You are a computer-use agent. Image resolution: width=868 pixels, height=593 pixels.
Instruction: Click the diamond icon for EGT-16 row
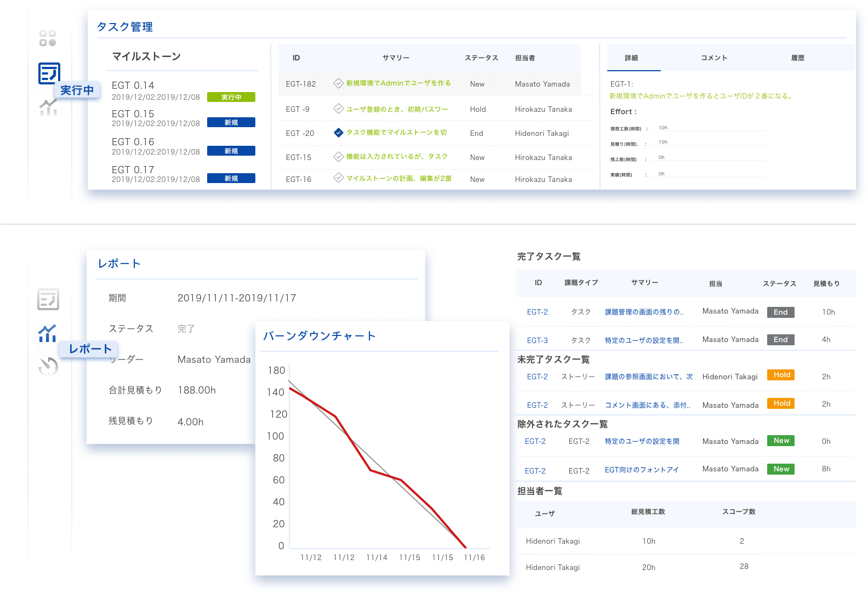click(339, 178)
